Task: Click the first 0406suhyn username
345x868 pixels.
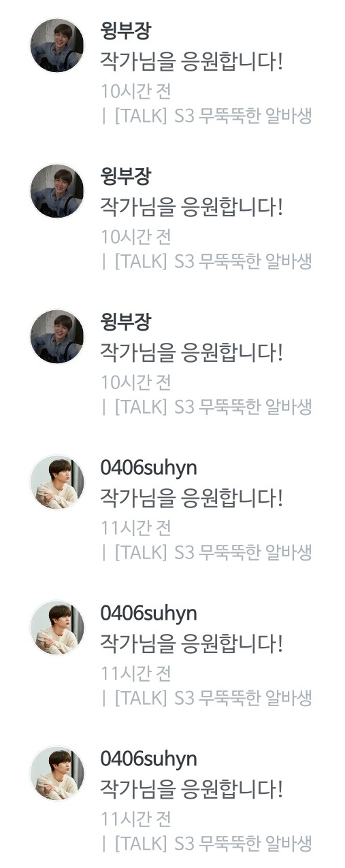Action: pyautogui.click(x=149, y=468)
